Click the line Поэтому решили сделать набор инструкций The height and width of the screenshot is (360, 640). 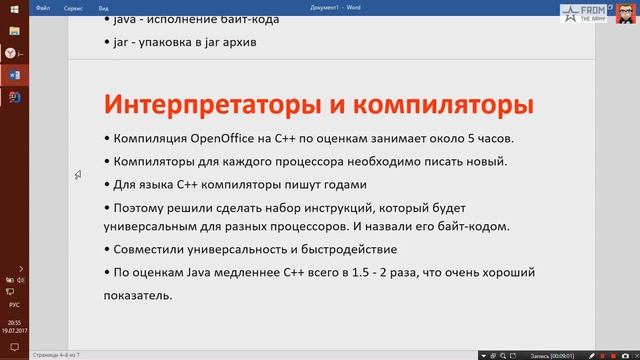pyautogui.click(x=307, y=217)
